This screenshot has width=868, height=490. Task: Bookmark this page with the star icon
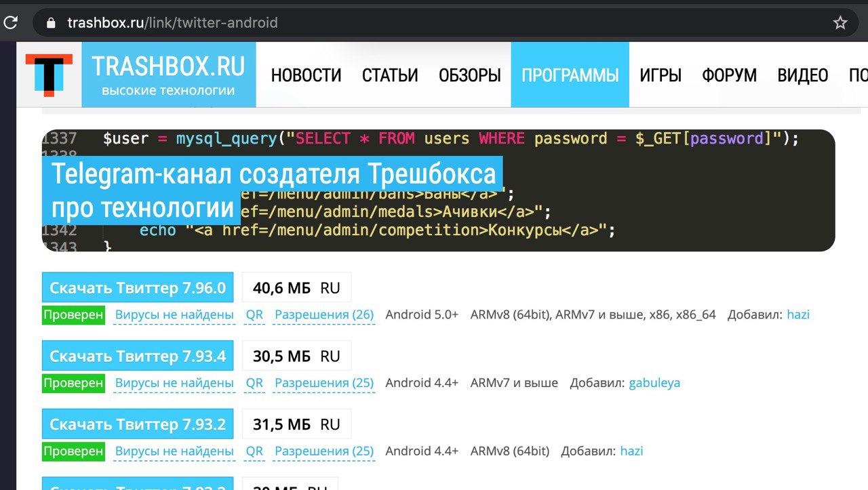pyautogui.click(x=840, y=23)
